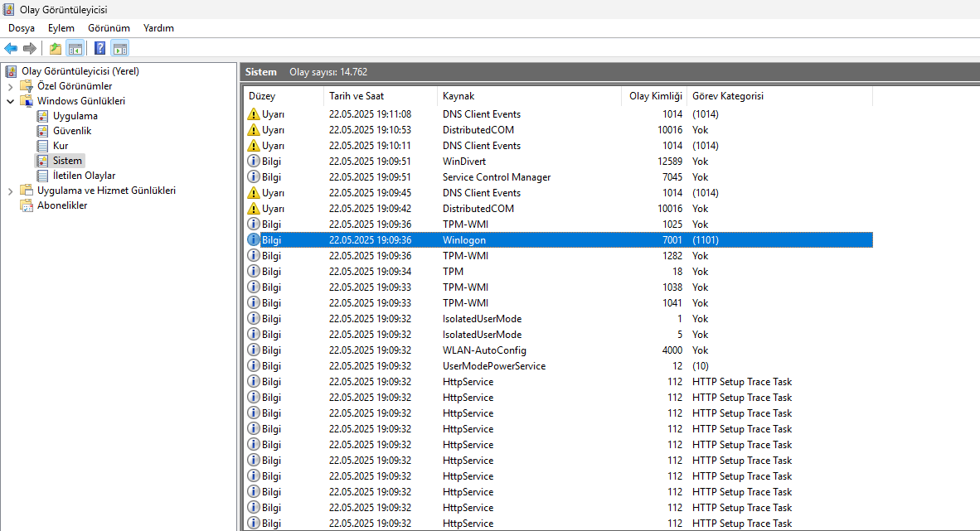Select DNS Client Events at 19:09:45

pyautogui.click(x=558, y=192)
